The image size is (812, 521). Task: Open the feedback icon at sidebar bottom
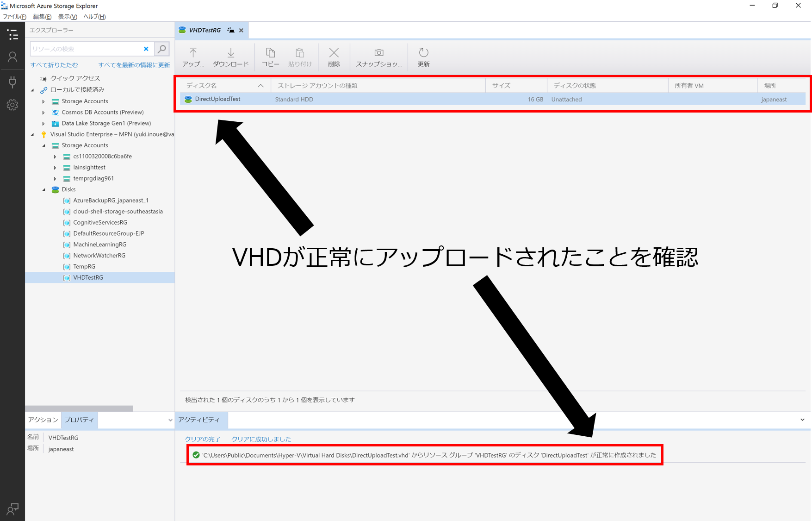12,509
